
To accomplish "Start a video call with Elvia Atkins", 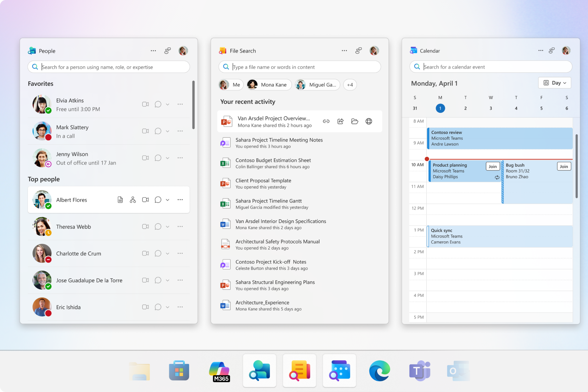I will coord(145,104).
